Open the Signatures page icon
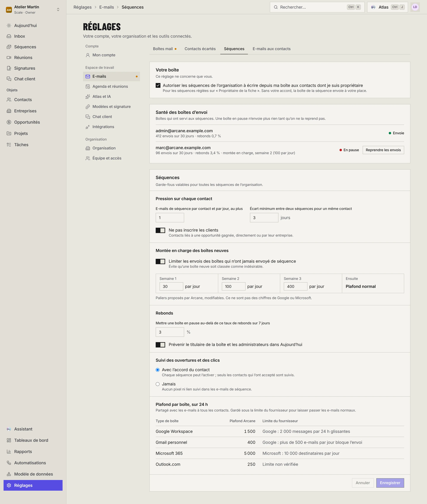Viewport: 427px width, 504px height. click(x=9, y=68)
